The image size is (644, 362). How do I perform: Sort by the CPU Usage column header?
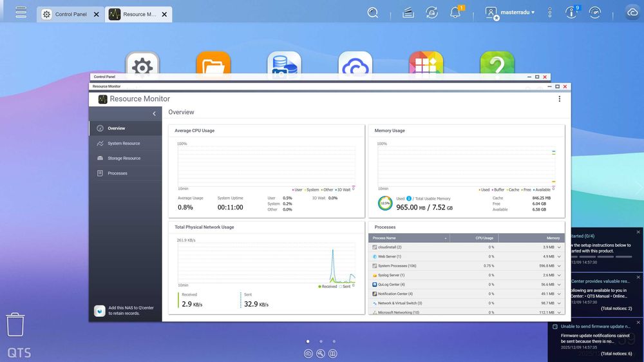pyautogui.click(x=474, y=238)
